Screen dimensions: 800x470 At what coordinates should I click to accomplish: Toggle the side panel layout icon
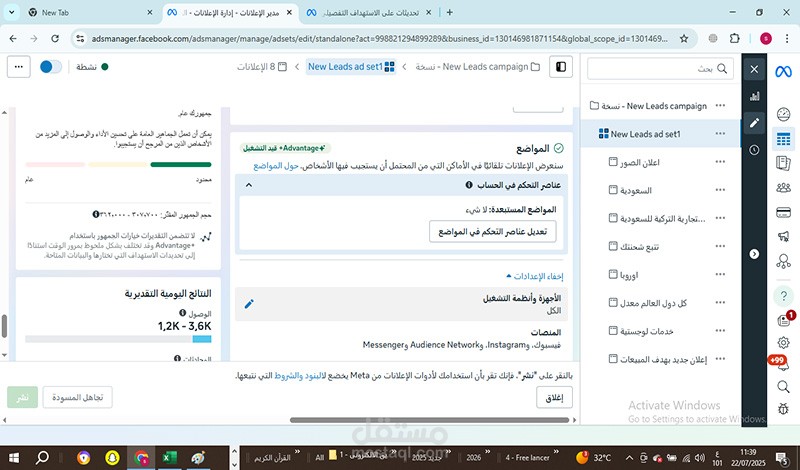(x=561, y=67)
